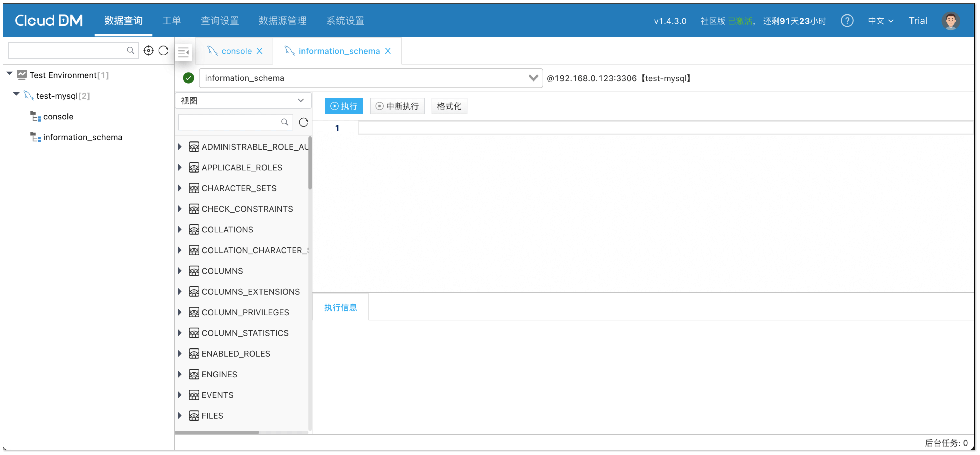
Task: Collapse the Test Environment tree node
Action: (x=10, y=73)
